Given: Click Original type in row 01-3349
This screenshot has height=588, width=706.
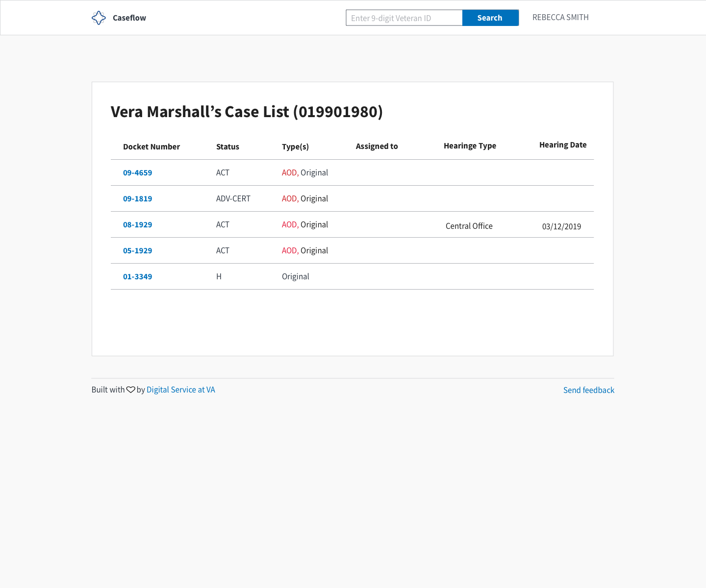Looking at the screenshot, I should click(296, 276).
